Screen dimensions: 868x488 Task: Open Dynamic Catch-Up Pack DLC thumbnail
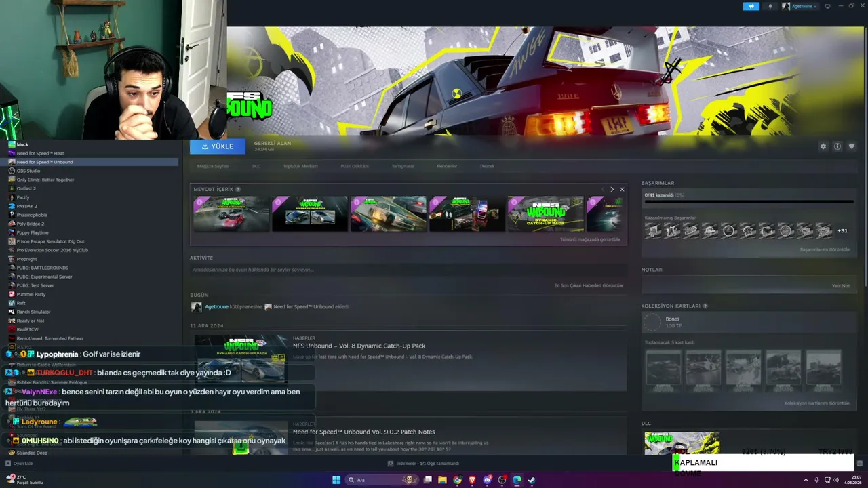546,213
